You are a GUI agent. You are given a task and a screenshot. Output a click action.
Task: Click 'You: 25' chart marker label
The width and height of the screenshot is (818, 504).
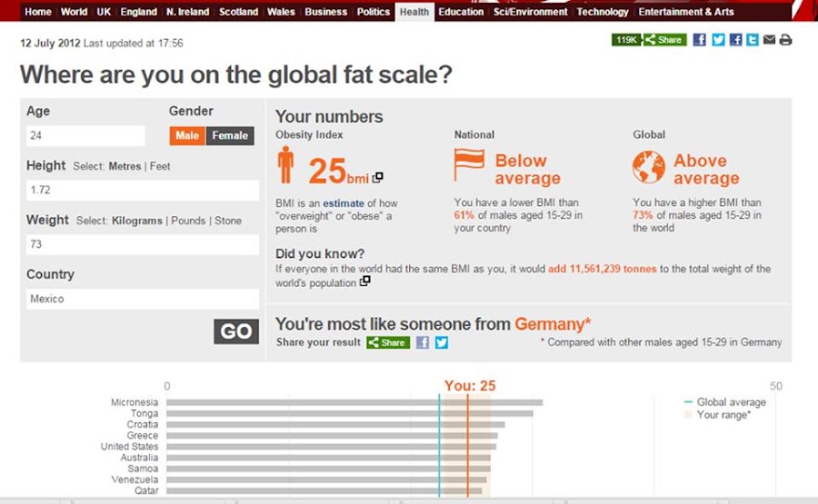click(470, 386)
